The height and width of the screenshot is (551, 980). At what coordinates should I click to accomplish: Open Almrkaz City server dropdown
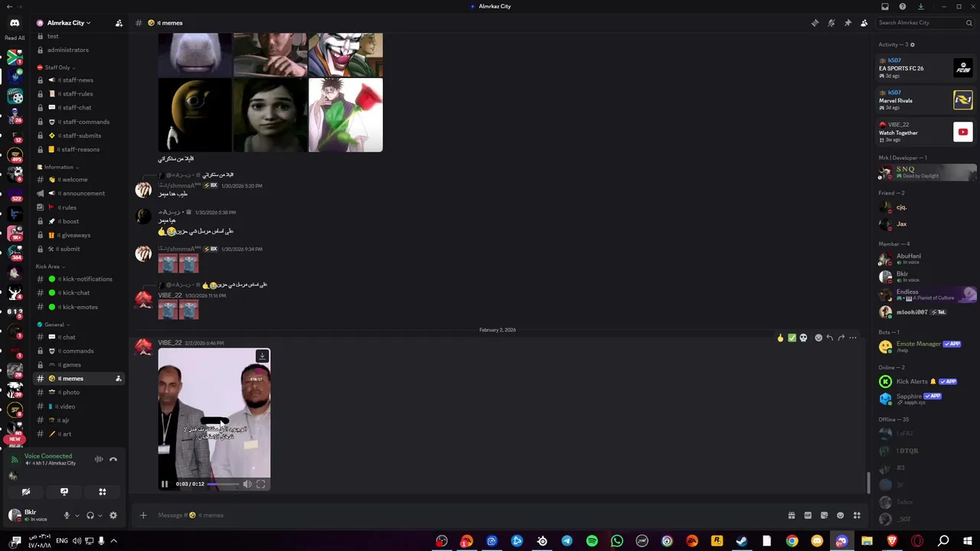(x=69, y=23)
